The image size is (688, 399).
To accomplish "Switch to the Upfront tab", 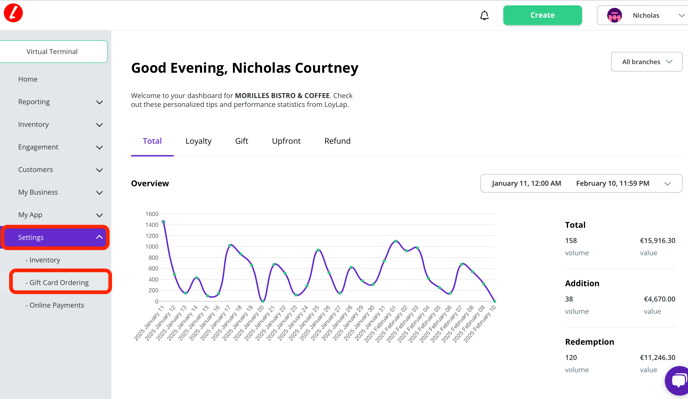I will click(x=286, y=141).
